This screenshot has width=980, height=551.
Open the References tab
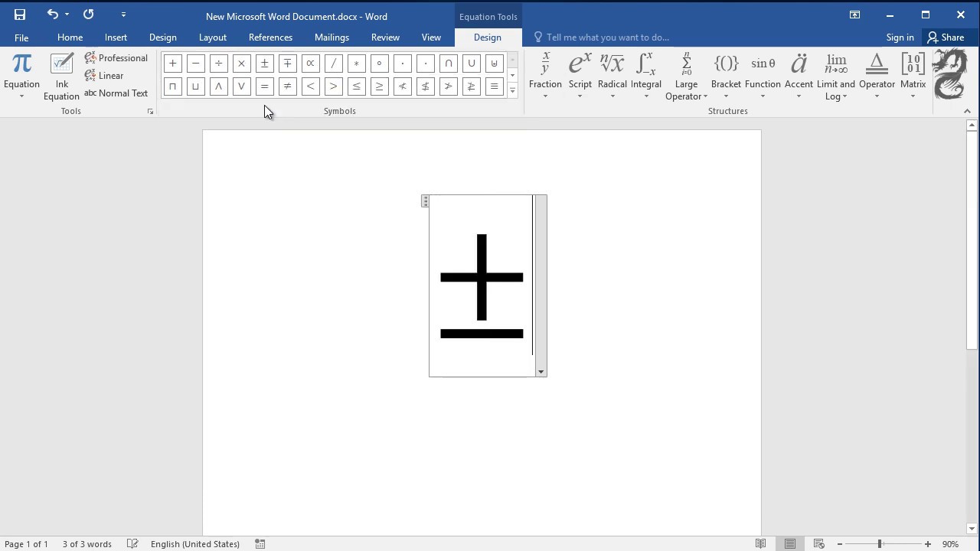pyautogui.click(x=270, y=37)
